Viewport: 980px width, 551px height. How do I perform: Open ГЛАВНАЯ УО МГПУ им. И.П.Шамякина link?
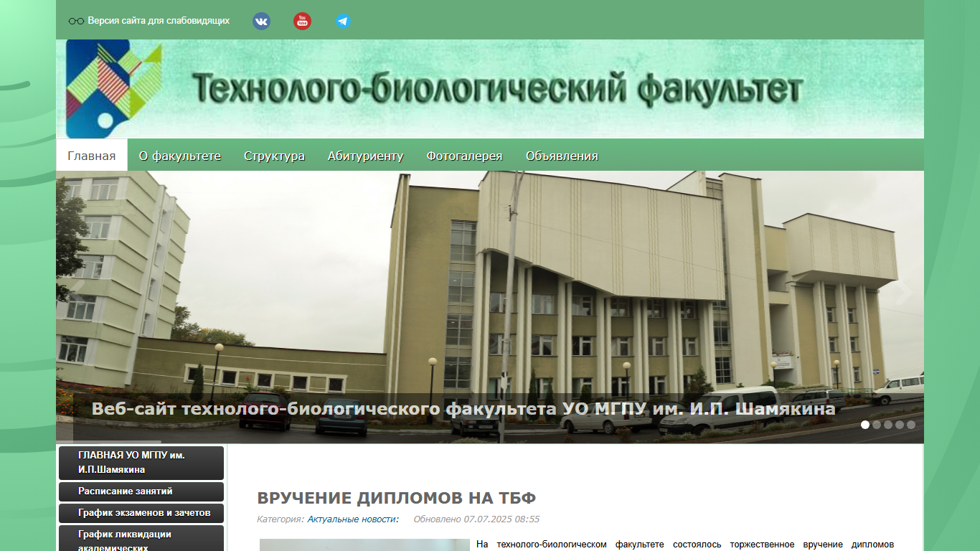tap(141, 463)
